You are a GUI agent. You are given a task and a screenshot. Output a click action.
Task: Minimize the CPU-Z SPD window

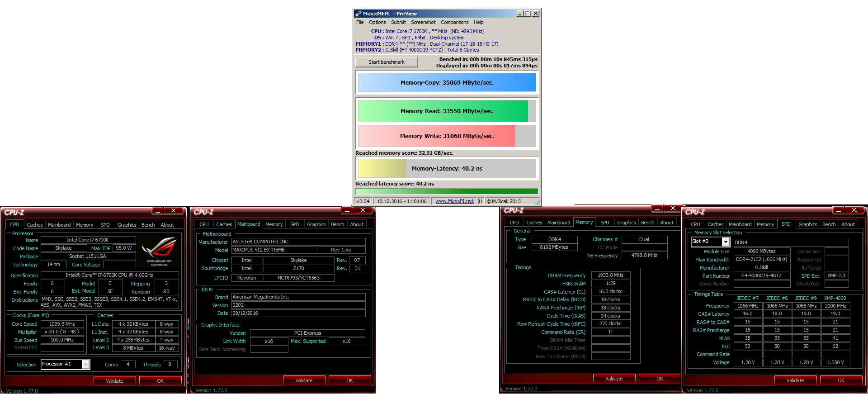(x=839, y=210)
